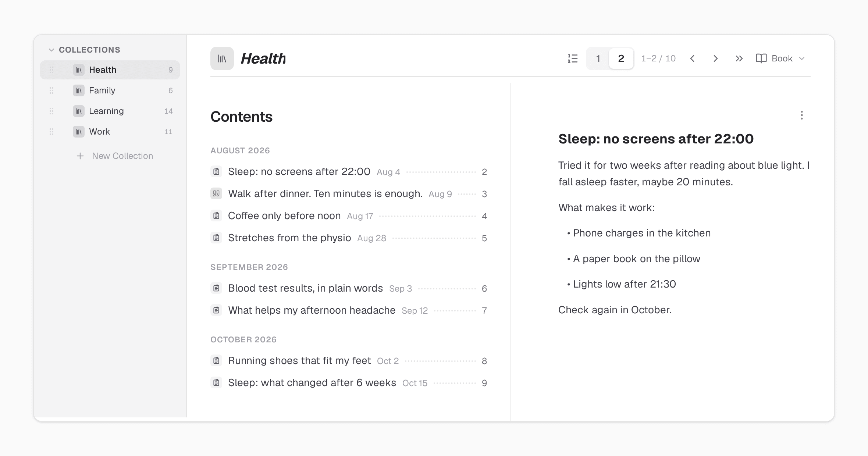Image resolution: width=868 pixels, height=456 pixels.
Task: Click the quote icon beside Walk after dinner
Action: [x=216, y=193]
